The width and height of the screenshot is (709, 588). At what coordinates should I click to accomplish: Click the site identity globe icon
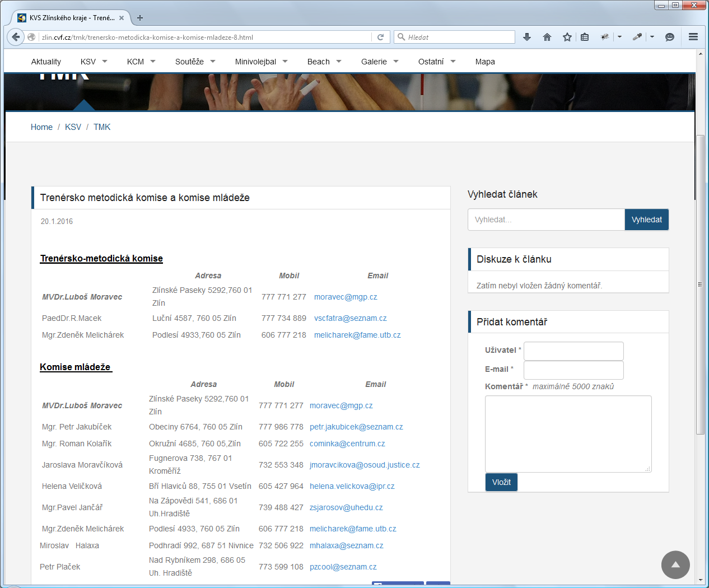point(31,37)
